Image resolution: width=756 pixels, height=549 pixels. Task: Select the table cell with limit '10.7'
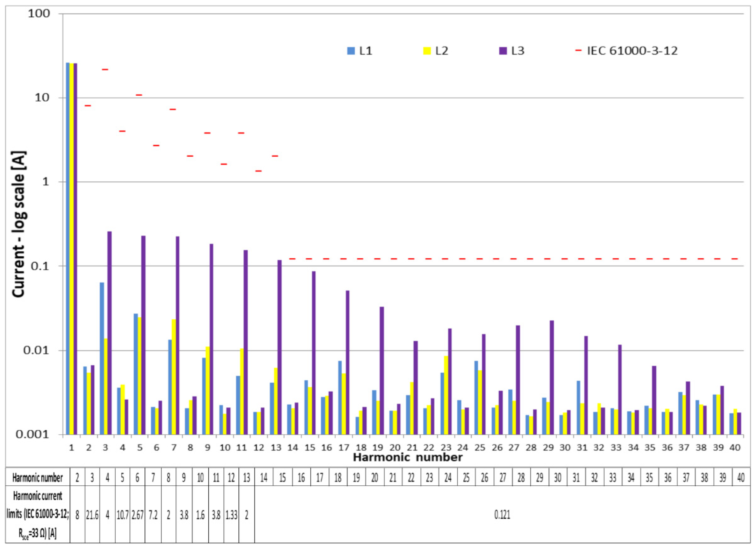pyautogui.click(x=123, y=515)
